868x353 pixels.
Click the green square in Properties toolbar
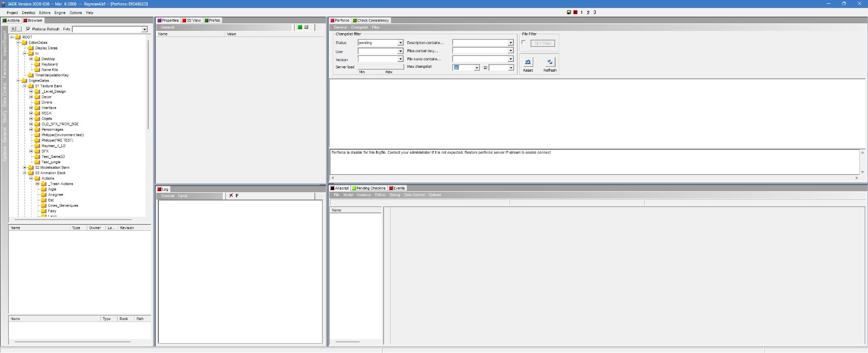click(300, 27)
